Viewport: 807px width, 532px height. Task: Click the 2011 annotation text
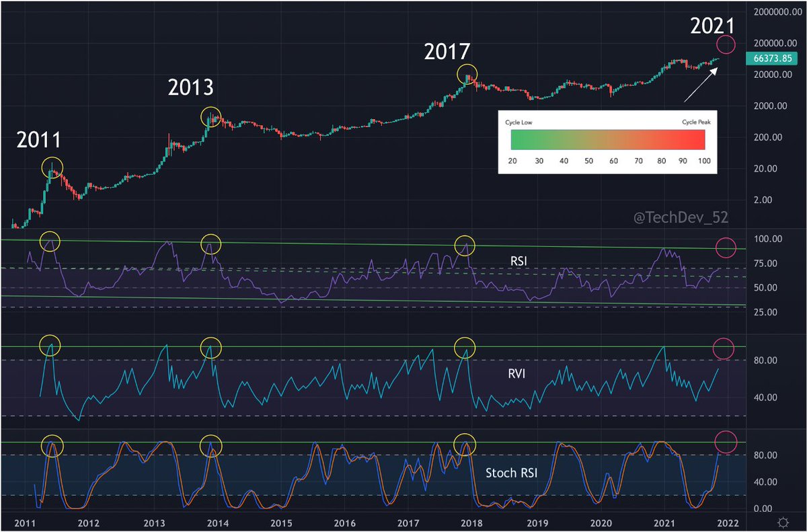pyautogui.click(x=39, y=141)
